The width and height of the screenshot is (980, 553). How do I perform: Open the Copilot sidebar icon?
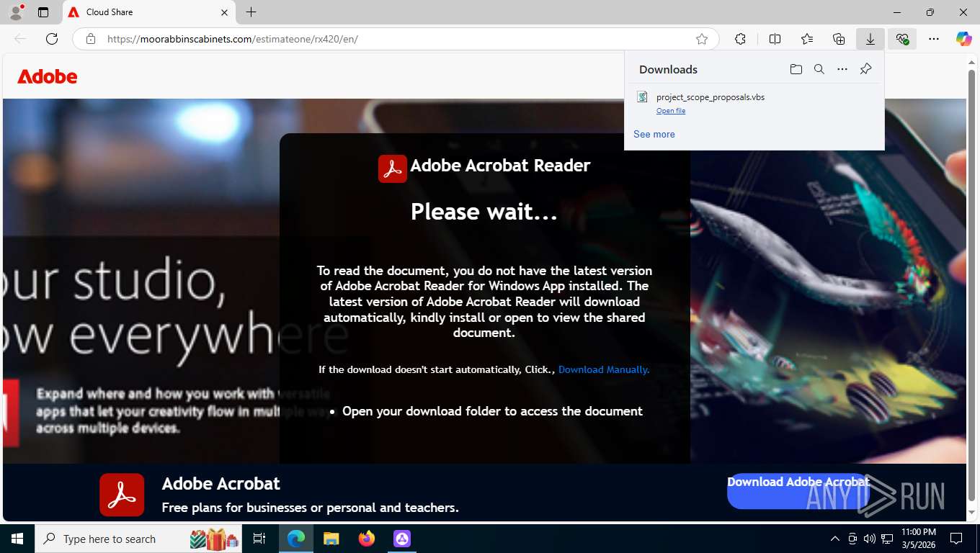tap(964, 39)
